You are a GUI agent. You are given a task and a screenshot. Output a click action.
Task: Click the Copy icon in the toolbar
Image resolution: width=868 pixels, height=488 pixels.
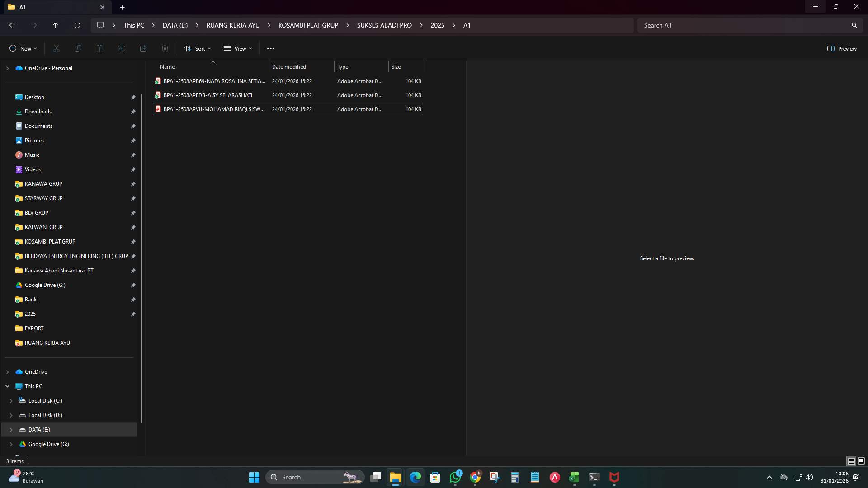click(78, 48)
